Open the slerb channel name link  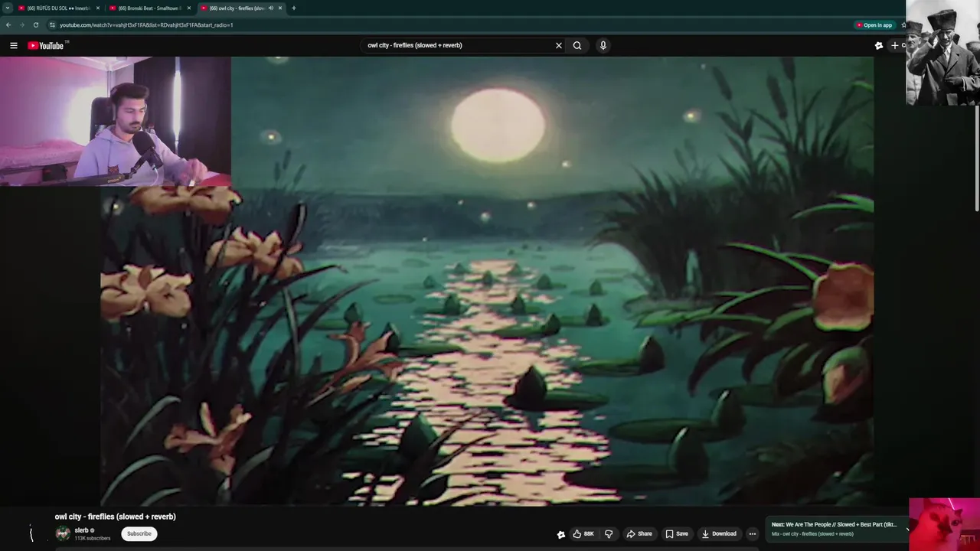click(x=81, y=530)
